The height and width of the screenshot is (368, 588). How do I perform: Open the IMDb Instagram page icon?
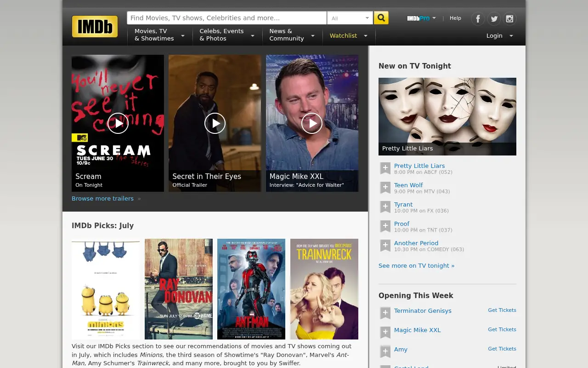pos(509,18)
